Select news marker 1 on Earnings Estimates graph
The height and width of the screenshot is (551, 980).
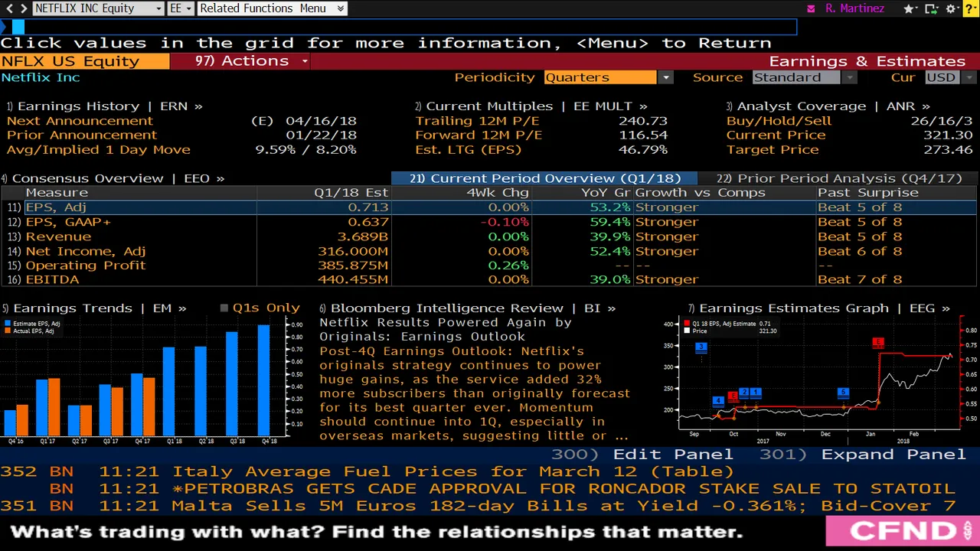pyautogui.click(x=755, y=393)
